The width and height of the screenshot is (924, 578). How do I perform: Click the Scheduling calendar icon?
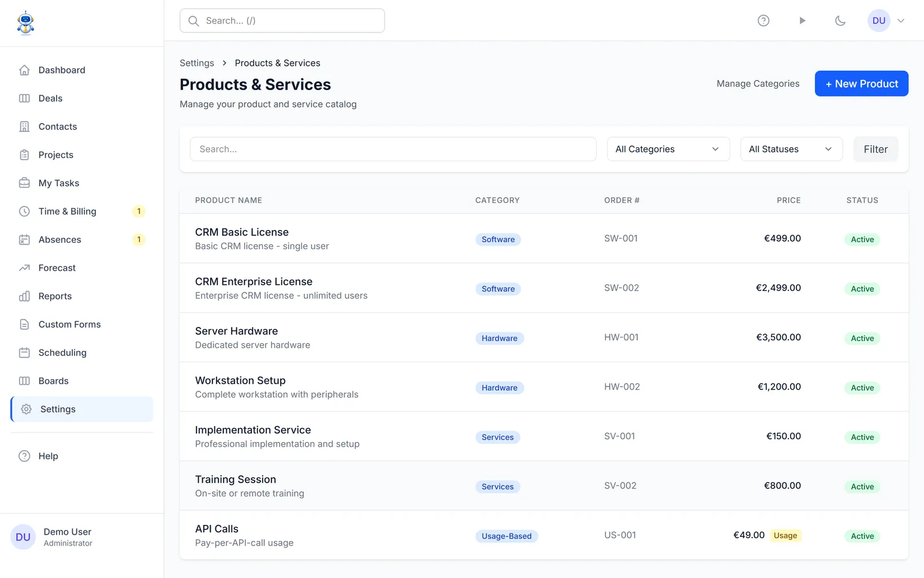click(24, 353)
